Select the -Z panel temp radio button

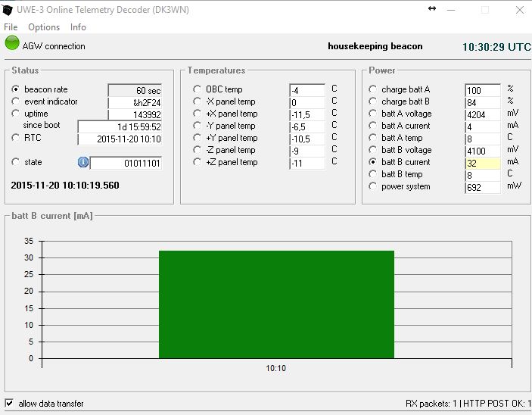coord(197,150)
